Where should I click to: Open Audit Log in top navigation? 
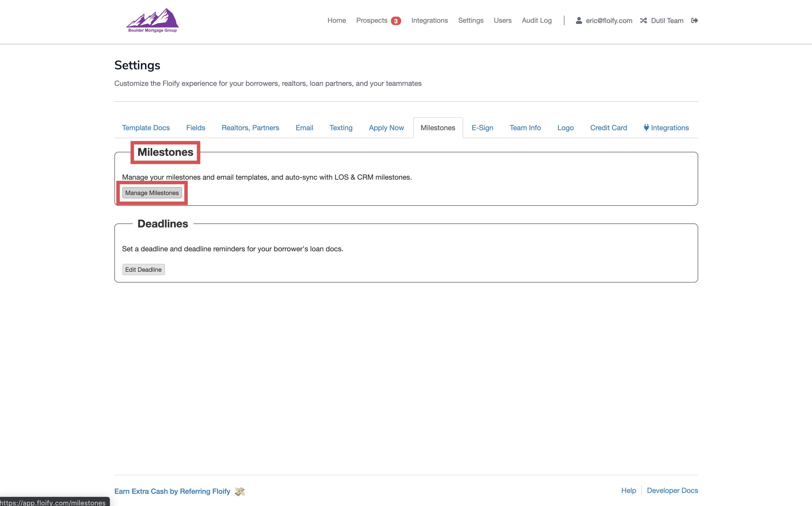(x=536, y=20)
